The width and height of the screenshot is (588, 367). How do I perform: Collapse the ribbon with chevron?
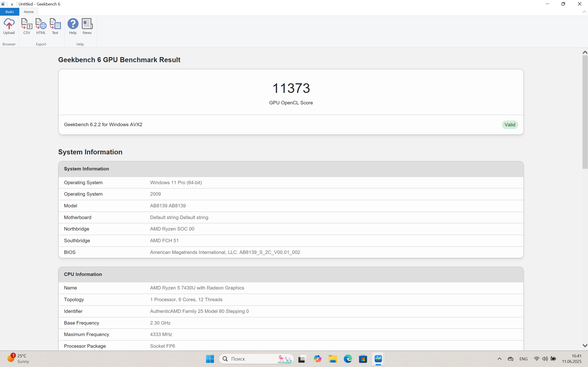(x=584, y=12)
